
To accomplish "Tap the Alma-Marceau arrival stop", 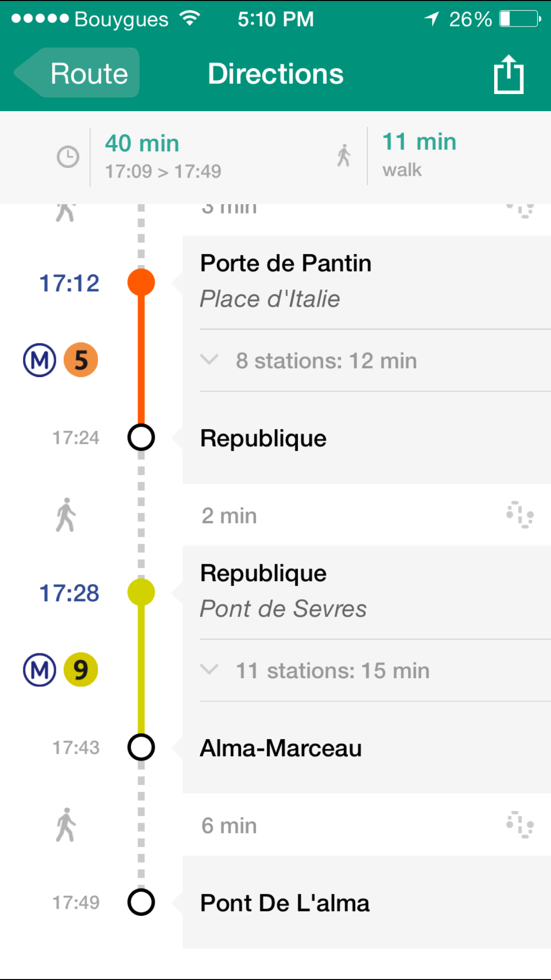I will [281, 748].
